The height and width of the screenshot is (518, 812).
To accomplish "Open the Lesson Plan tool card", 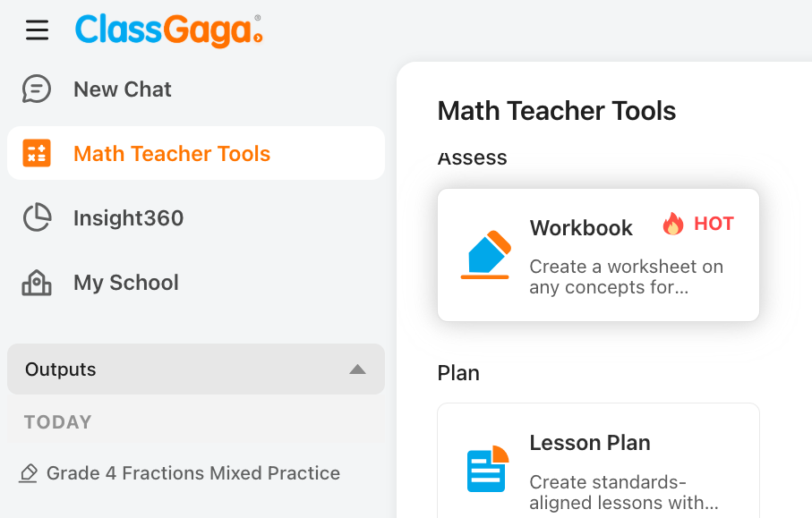I will tap(598, 465).
